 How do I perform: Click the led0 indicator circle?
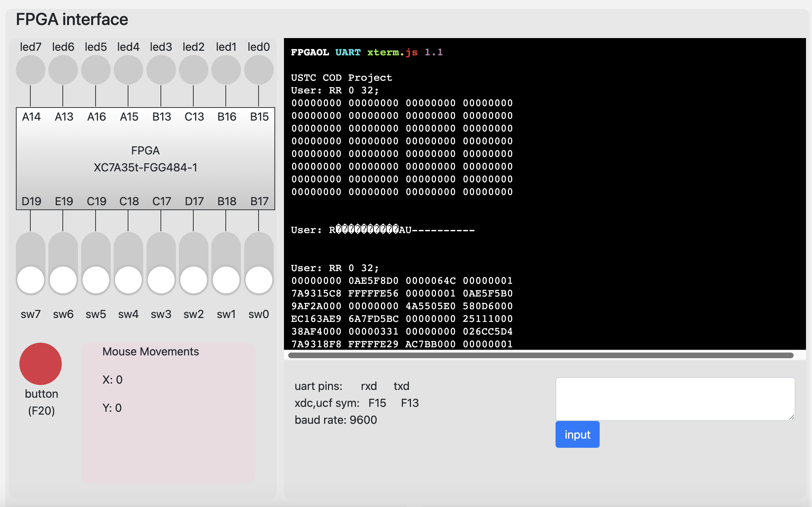(x=259, y=70)
